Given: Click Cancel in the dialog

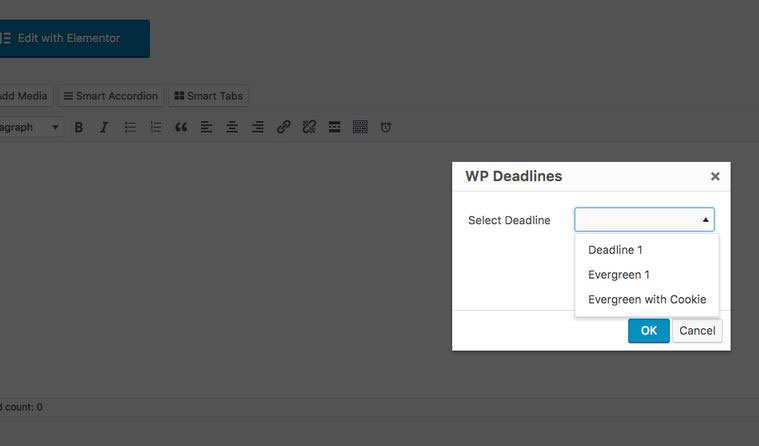Looking at the screenshot, I should tap(697, 331).
